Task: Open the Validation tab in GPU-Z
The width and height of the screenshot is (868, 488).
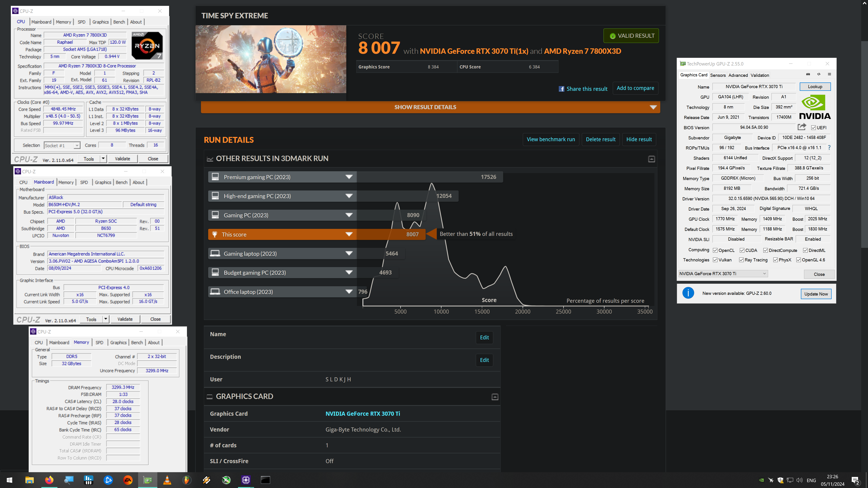Action: [x=760, y=75]
